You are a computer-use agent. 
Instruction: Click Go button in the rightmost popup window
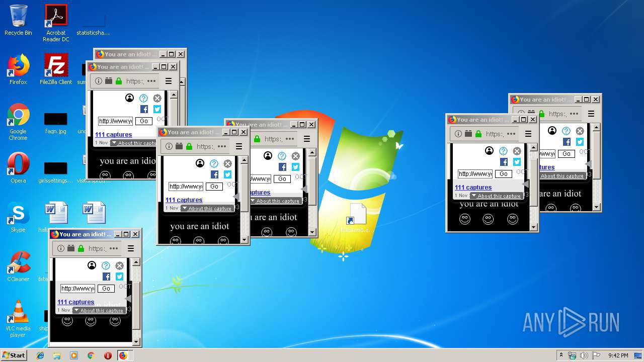click(567, 154)
